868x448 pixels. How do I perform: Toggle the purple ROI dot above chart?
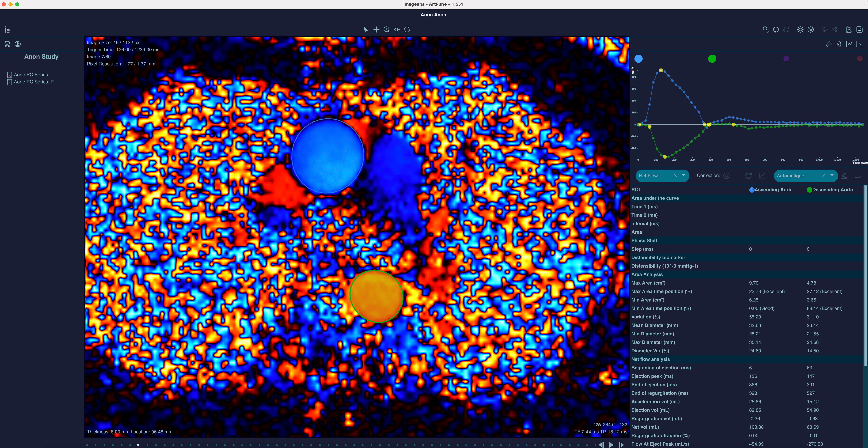tap(786, 59)
